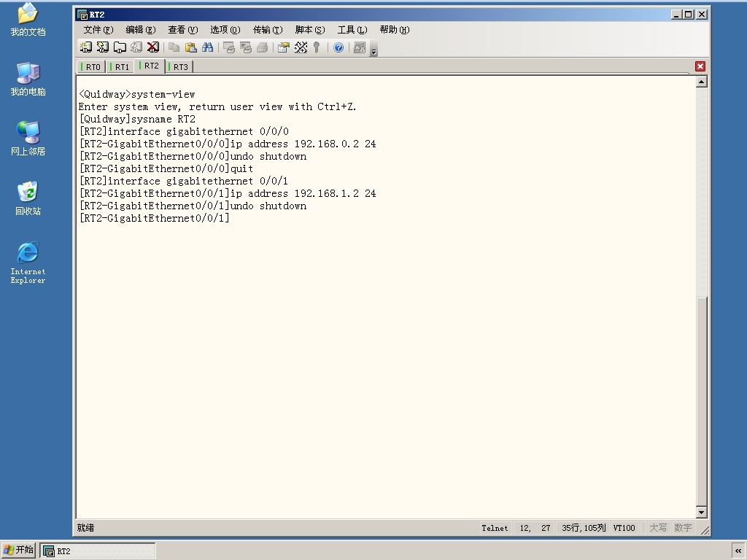
Task: Click the terminal scrollbar up arrow
Action: (x=701, y=82)
